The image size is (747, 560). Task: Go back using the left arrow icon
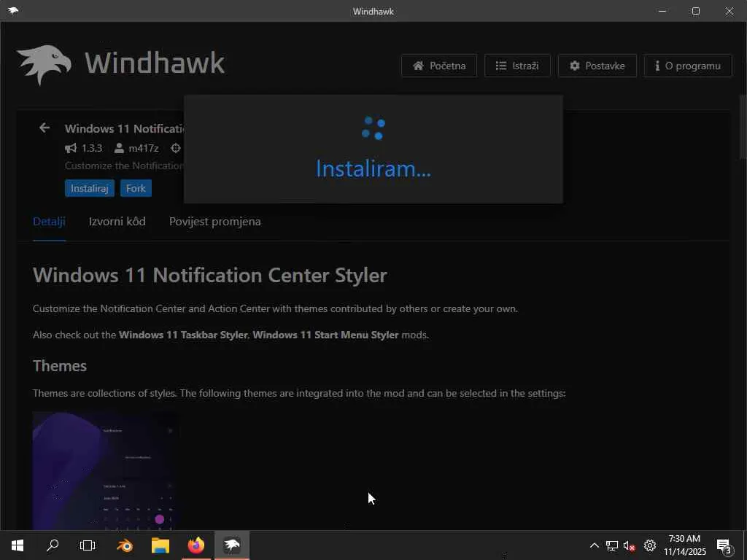(x=44, y=128)
